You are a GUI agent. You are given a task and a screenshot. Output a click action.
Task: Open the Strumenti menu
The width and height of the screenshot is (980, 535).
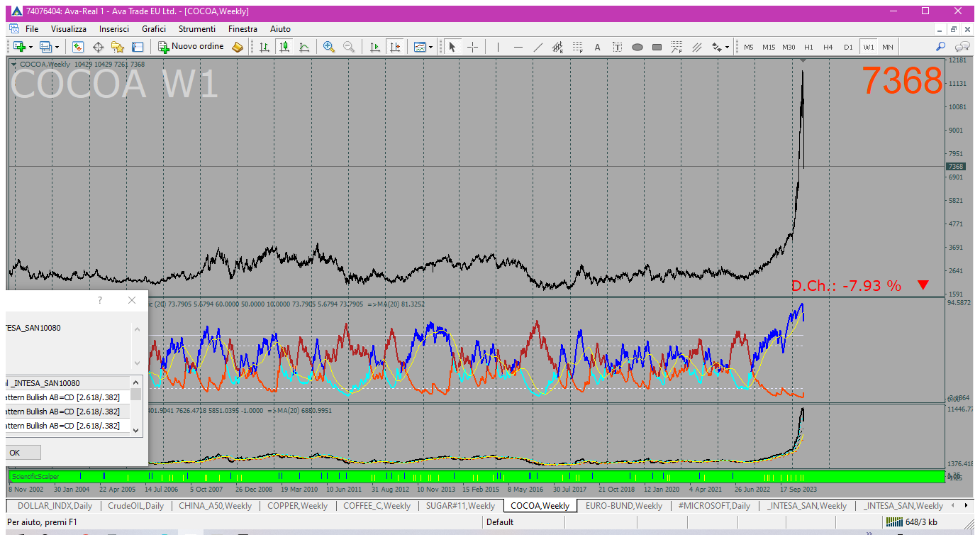197,29
